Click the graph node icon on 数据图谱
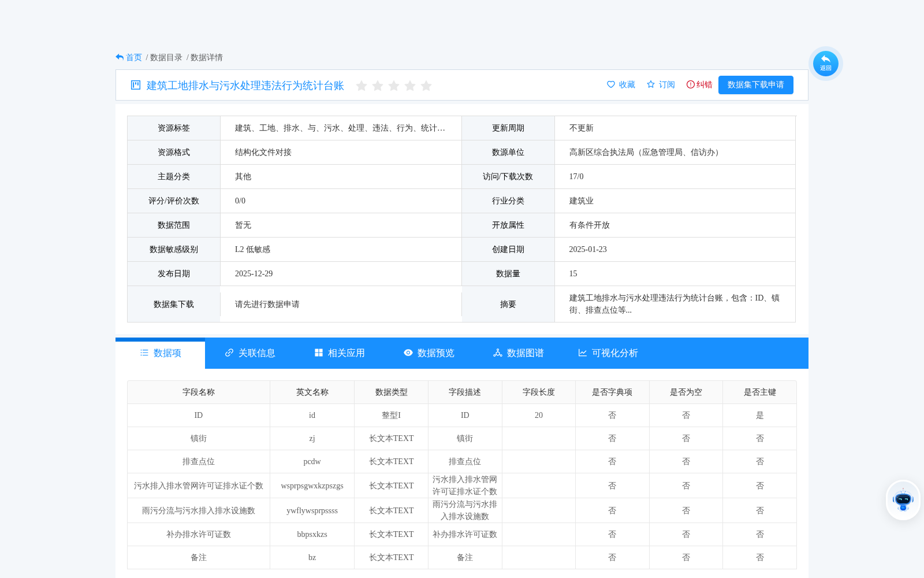924x578 pixels. coord(498,353)
